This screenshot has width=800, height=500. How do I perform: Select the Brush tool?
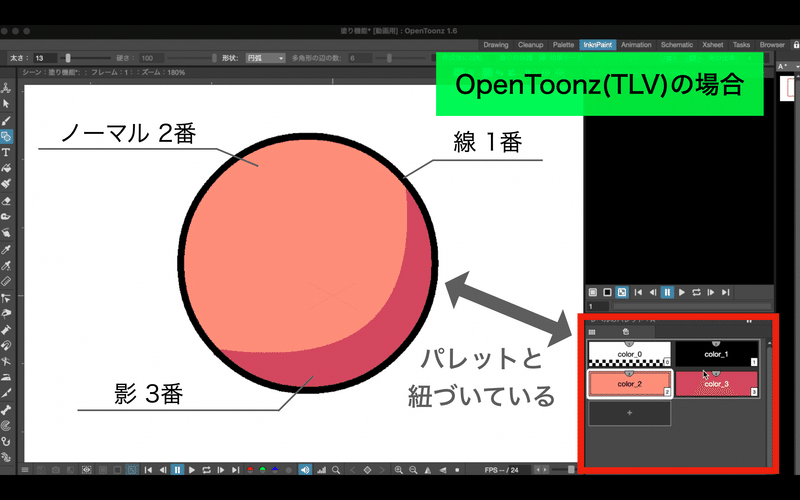click(6, 120)
